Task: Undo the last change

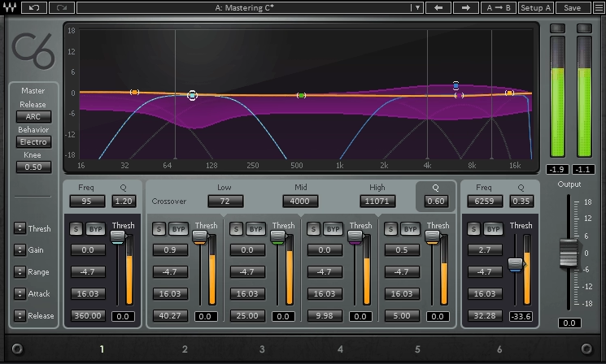Action: (34, 8)
